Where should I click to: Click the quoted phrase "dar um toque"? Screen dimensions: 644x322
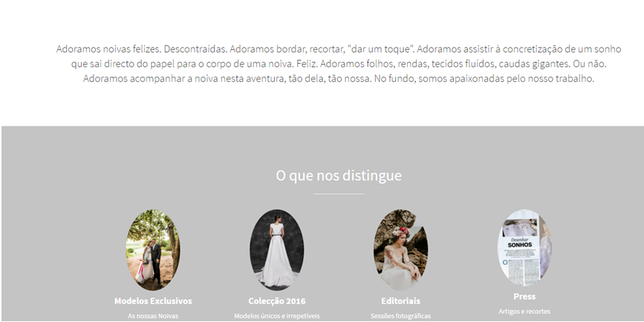click(x=381, y=49)
